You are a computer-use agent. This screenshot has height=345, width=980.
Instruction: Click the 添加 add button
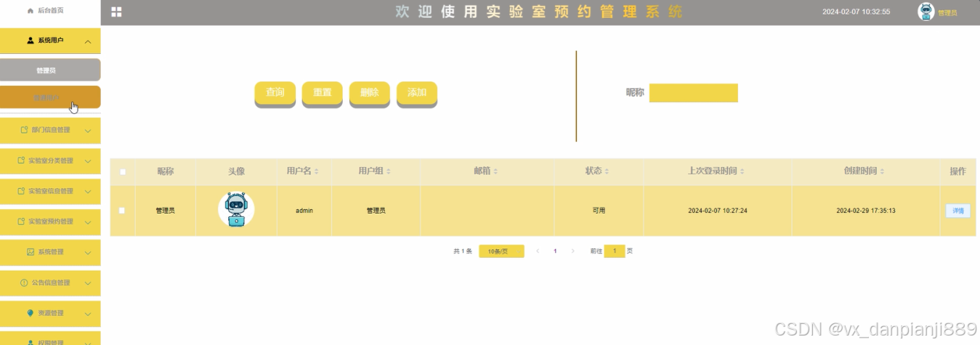click(x=417, y=93)
